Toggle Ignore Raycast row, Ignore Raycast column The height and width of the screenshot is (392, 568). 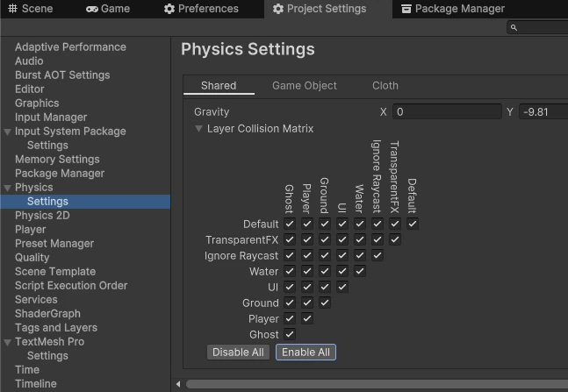click(377, 255)
